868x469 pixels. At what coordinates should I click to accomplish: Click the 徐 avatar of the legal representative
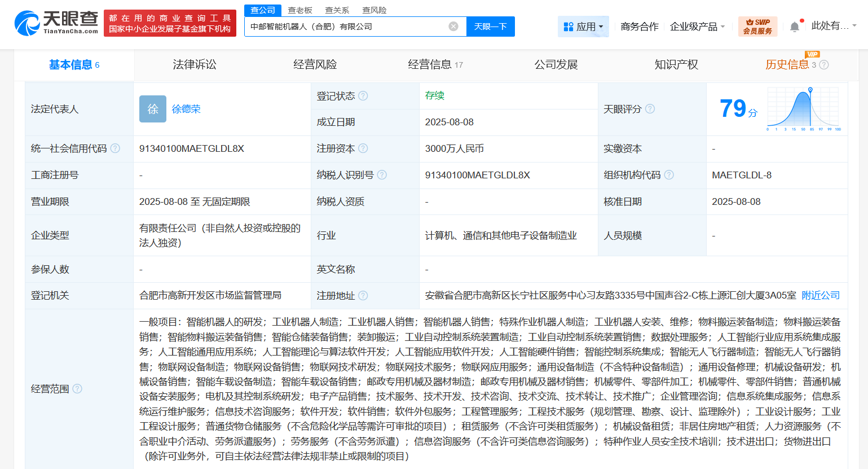point(152,109)
